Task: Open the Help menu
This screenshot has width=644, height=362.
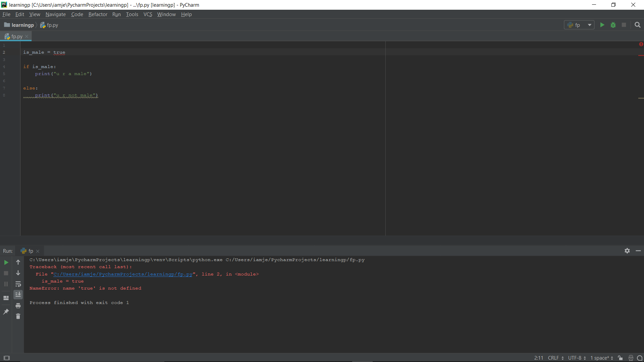Action: click(x=186, y=14)
